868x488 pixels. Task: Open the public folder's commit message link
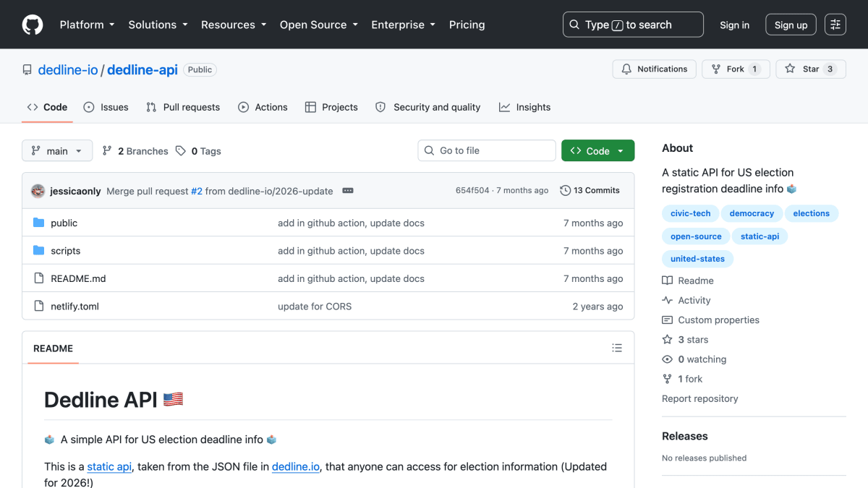point(351,223)
